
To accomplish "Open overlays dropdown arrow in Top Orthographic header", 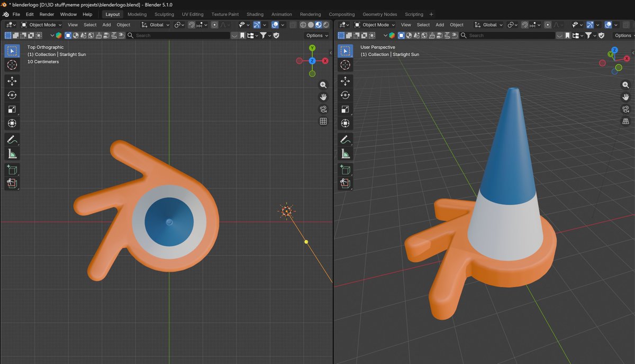I will click(282, 25).
